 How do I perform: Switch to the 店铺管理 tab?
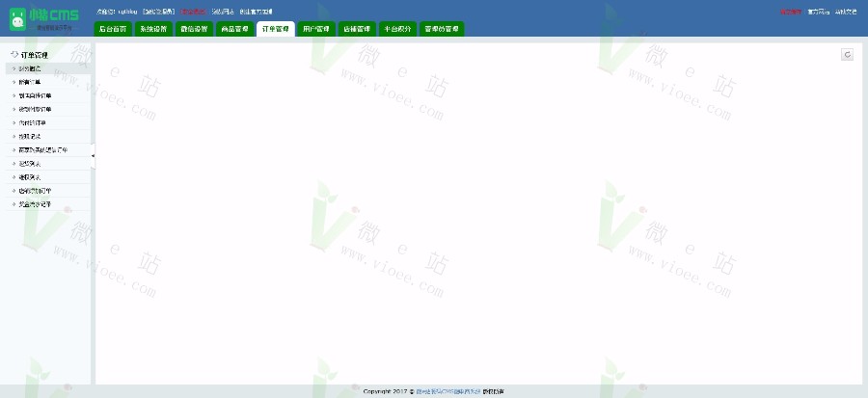coord(357,29)
